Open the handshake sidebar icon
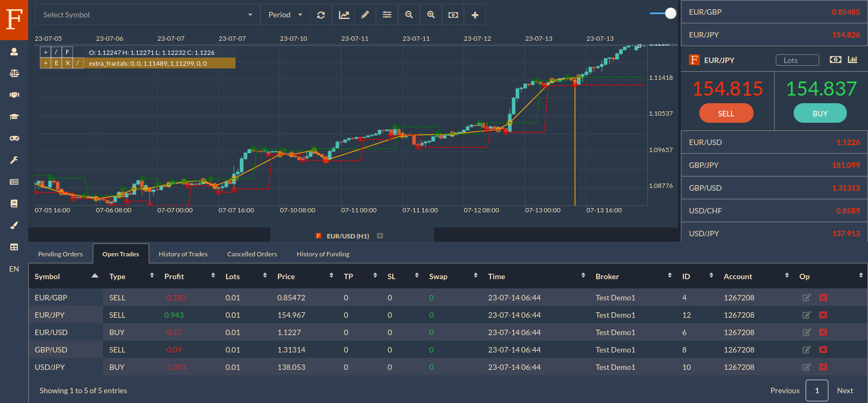The width and height of the screenshot is (868, 403). click(x=14, y=95)
